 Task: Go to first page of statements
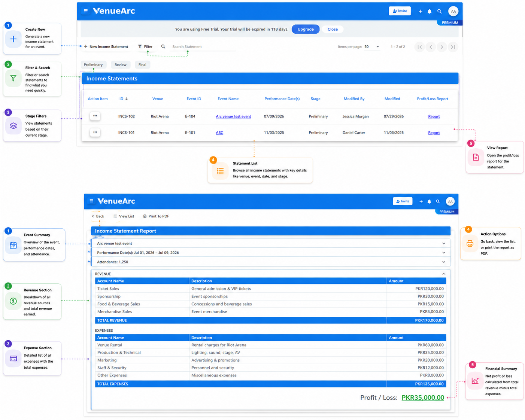click(419, 47)
